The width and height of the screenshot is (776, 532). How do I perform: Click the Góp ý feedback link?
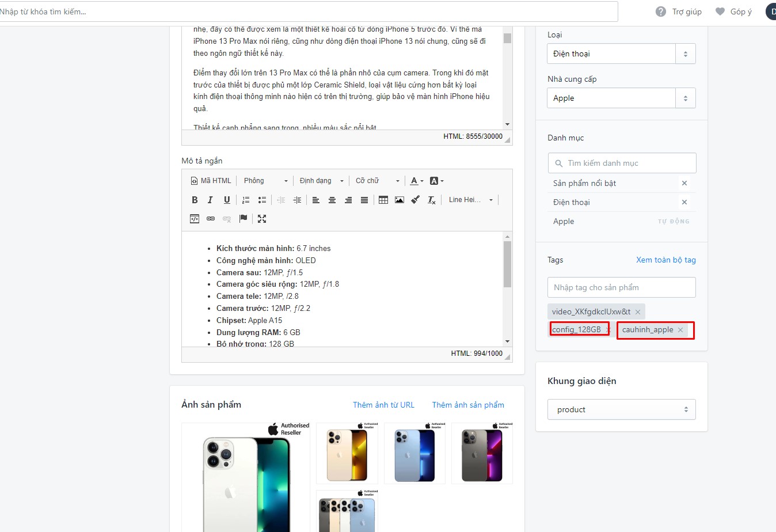733,12
